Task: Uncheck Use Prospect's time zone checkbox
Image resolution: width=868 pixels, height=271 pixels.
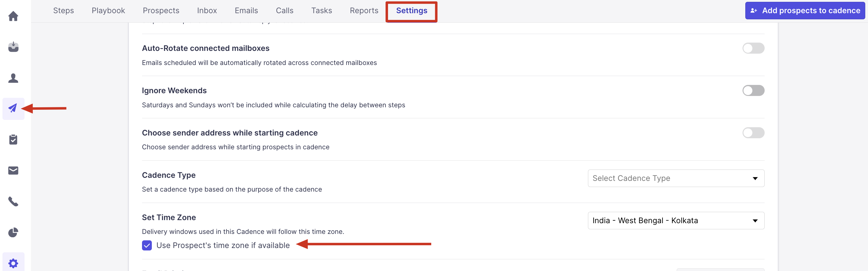Action: [147, 246]
